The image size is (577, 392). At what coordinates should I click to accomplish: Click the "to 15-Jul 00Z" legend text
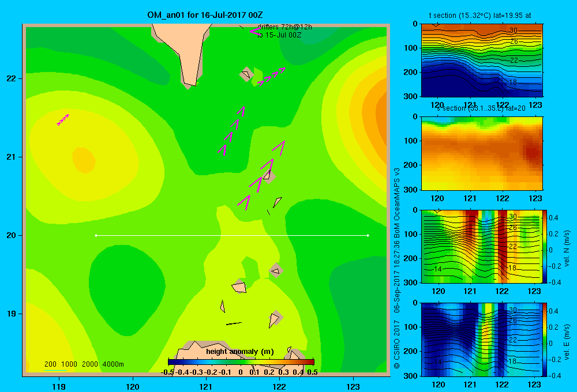(x=279, y=35)
